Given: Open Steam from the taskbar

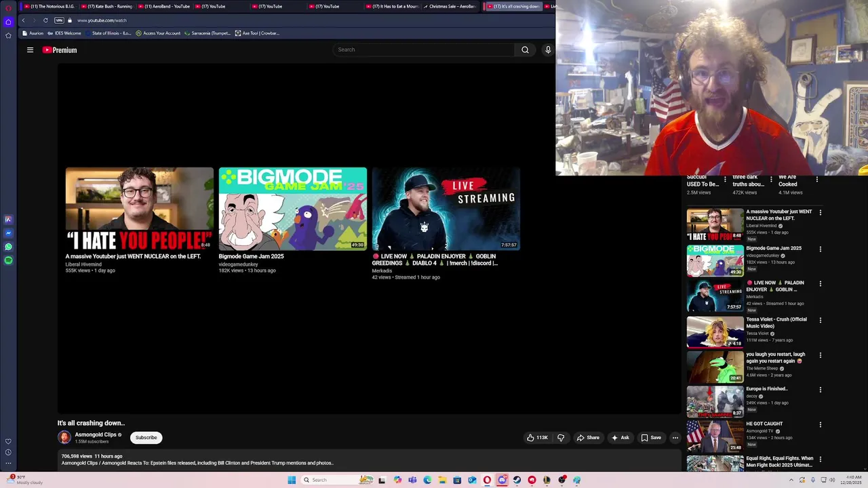Looking at the screenshot, I should click(x=517, y=480).
